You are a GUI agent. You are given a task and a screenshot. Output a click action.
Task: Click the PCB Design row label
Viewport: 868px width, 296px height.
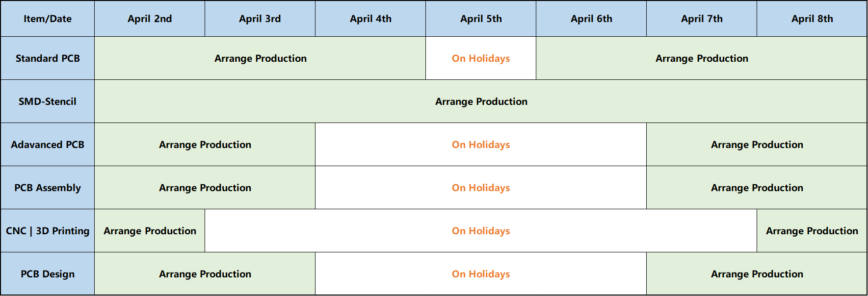pos(48,274)
